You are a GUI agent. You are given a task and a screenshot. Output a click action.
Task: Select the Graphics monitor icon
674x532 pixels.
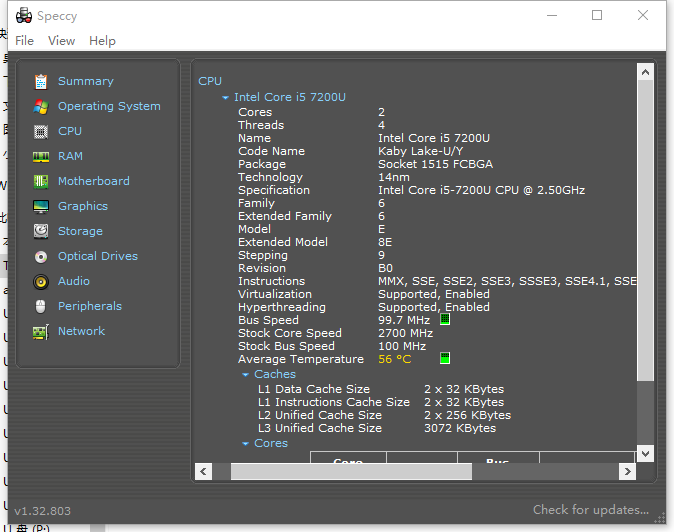pyautogui.click(x=41, y=206)
